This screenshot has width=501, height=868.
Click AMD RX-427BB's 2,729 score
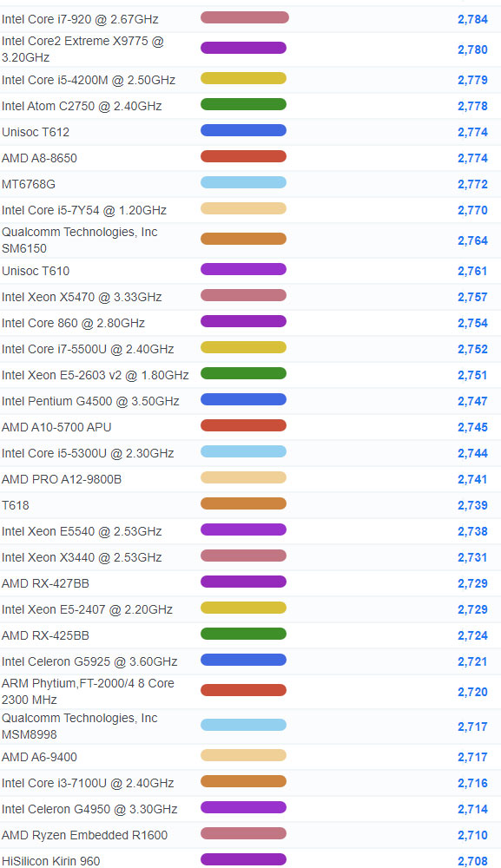coord(472,583)
